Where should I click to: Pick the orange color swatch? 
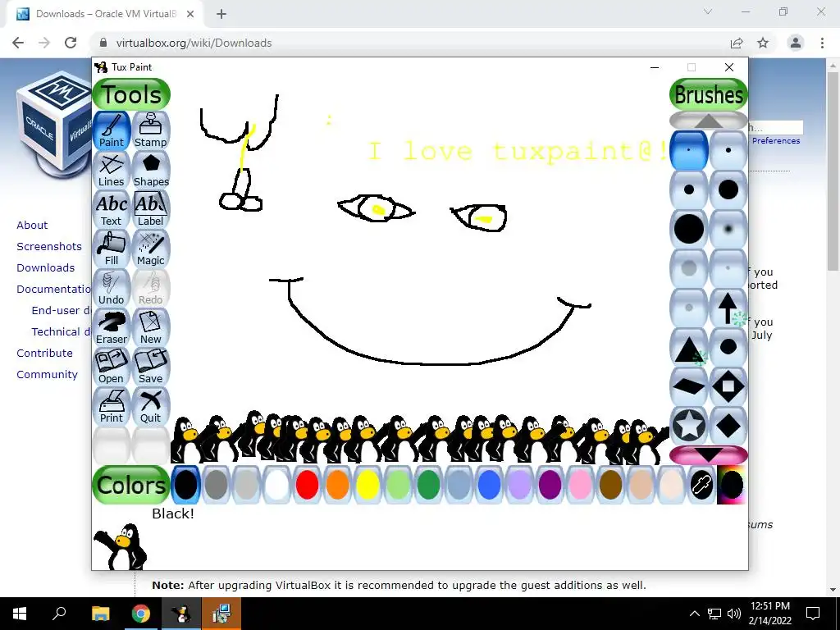point(337,485)
